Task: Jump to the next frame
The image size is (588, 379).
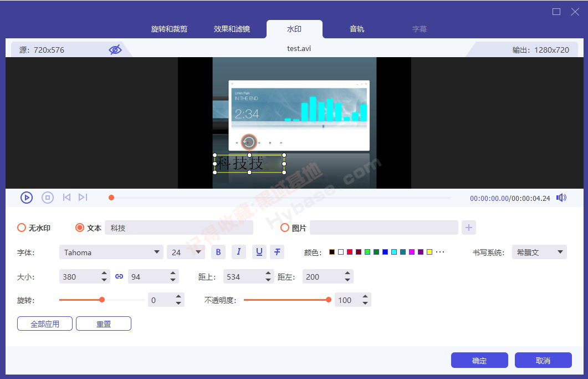Action: (83, 197)
